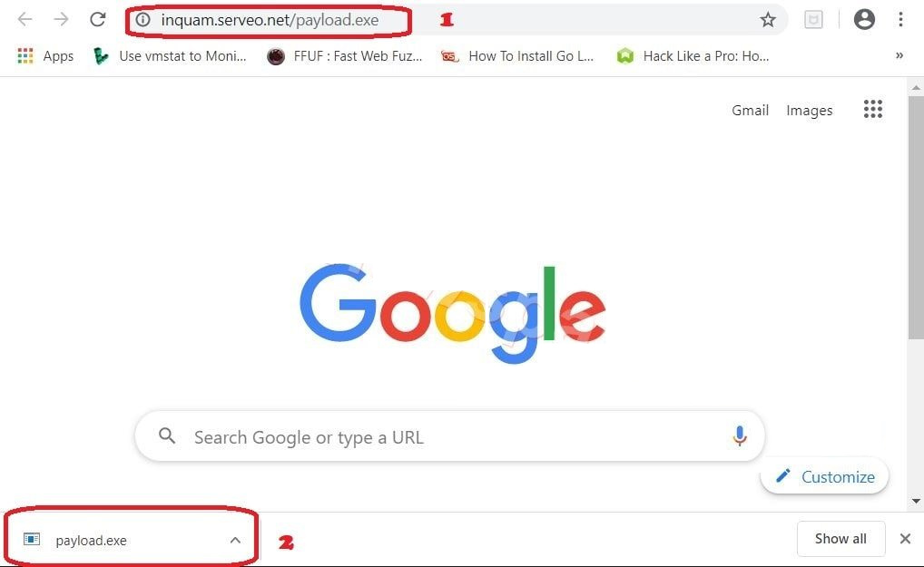The height and width of the screenshot is (567, 924).
Task: Click the Customize button
Action: coord(824,476)
